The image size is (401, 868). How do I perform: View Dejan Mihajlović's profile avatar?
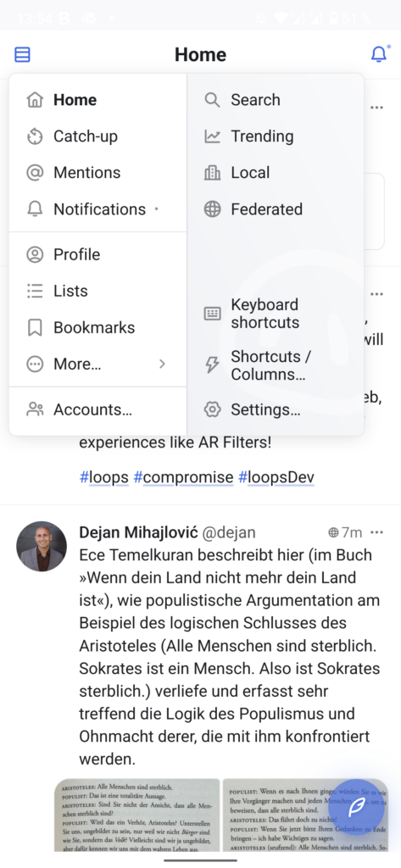coord(42,546)
